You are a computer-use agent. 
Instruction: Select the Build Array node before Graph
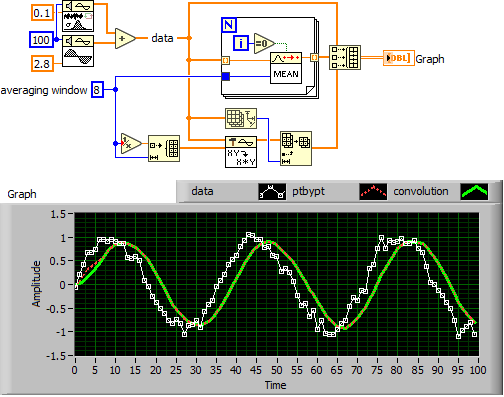345,57
